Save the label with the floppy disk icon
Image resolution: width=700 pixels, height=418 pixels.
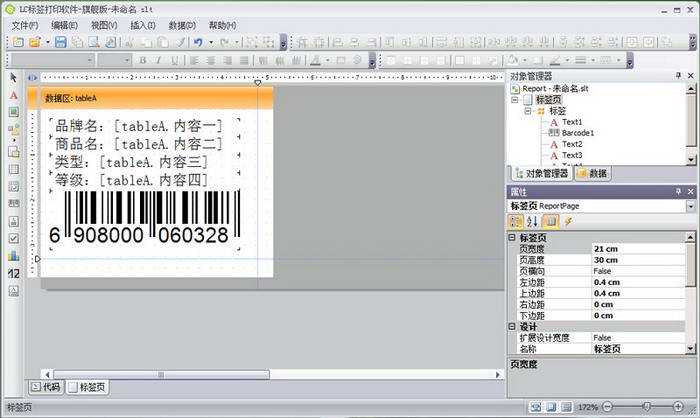click(x=61, y=42)
